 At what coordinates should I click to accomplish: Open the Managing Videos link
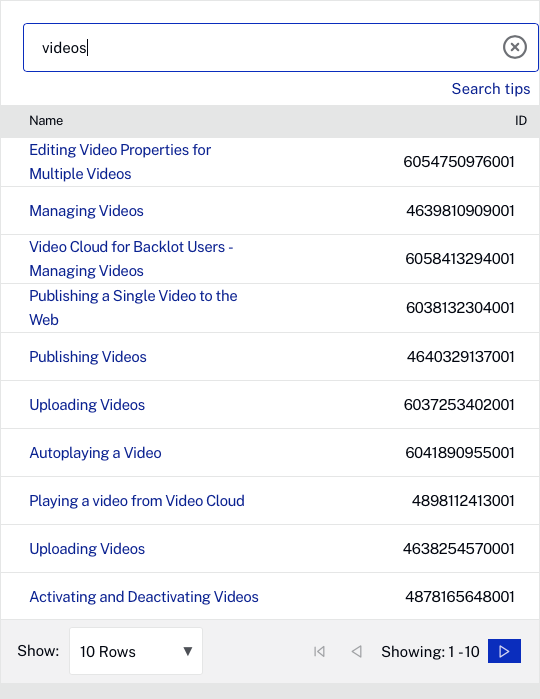87,211
